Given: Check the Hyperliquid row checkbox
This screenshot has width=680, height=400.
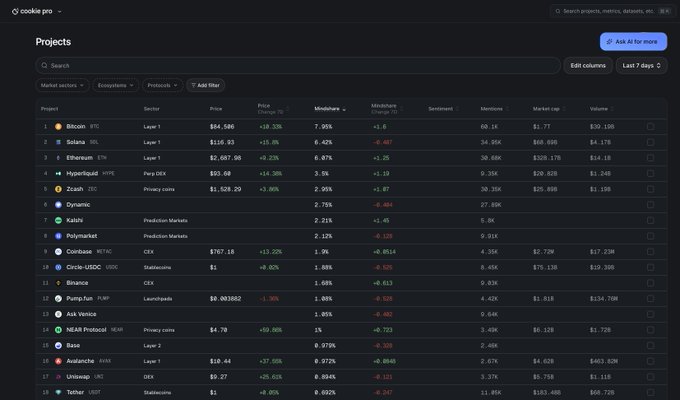Looking at the screenshot, I should 650,174.
